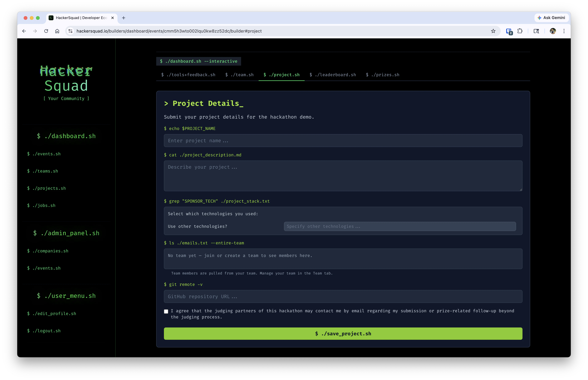This screenshot has height=380, width=588.
Task: Go to projects.sh in sidebar
Action: tap(46, 188)
